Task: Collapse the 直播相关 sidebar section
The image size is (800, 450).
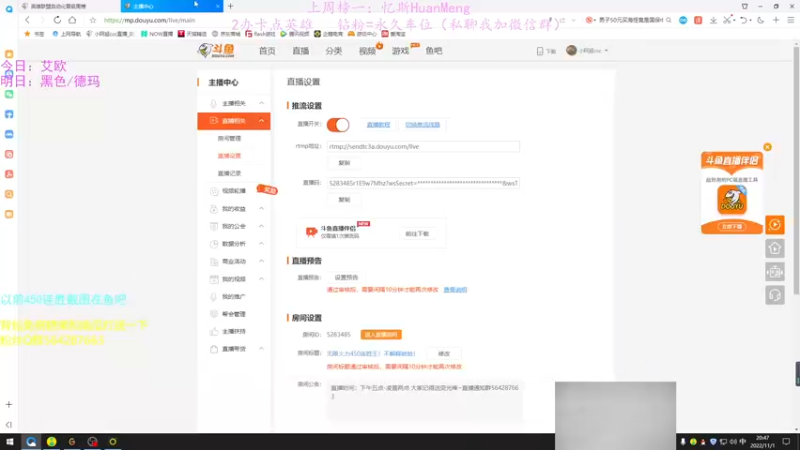Action: [261, 121]
